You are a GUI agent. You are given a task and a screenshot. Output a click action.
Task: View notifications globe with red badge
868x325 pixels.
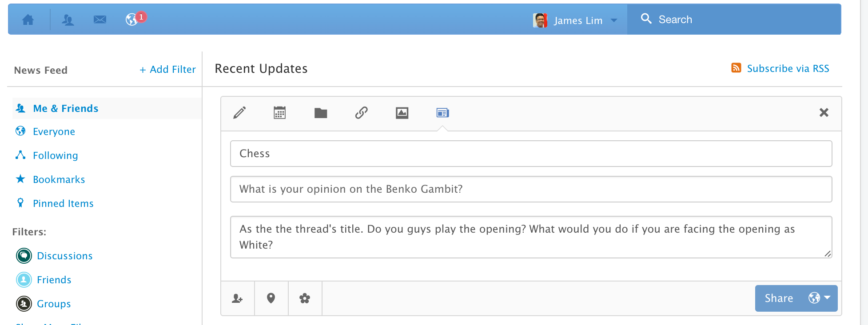point(132,20)
